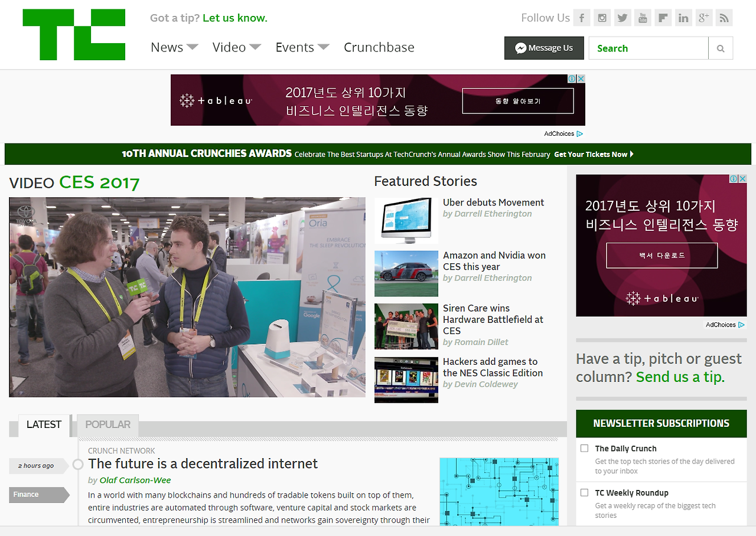Click Uber debuts Movement thumbnail image
Image resolution: width=756 pixels, height=536 pixels.
(x=406, y=221)
